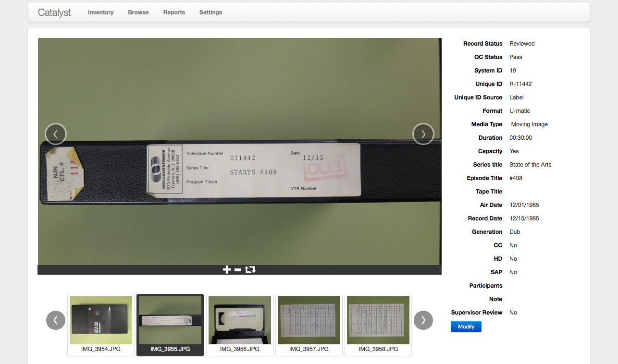618x364 pixels.
Task: Advance to next image in main viewer
Action: [423, 134]
